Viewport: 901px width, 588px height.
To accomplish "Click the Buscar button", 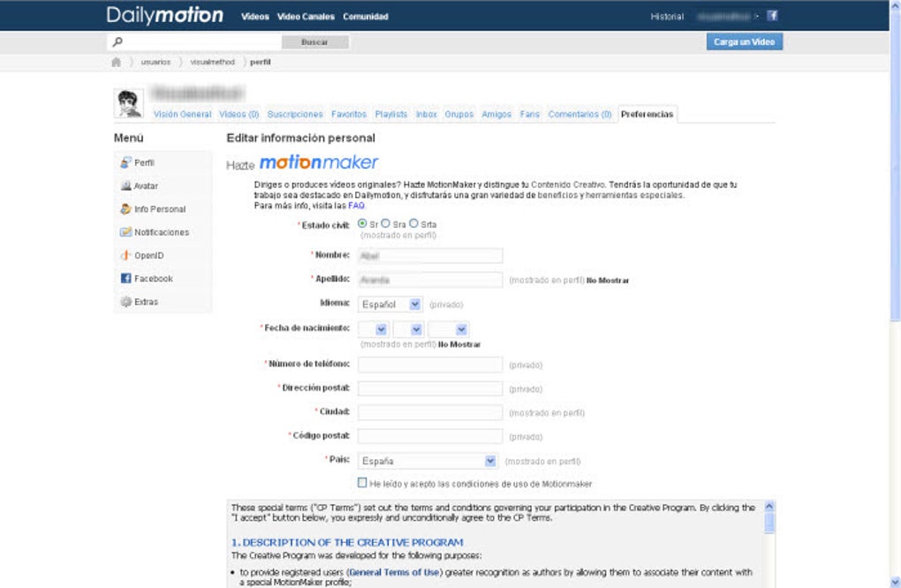I will point(314,41).
